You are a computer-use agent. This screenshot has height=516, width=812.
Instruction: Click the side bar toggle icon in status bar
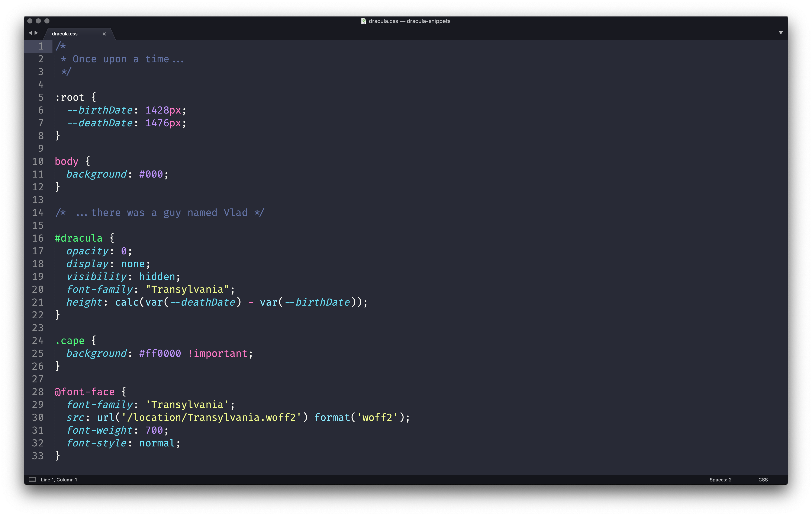pyautogui.click(x=32, y=480)
